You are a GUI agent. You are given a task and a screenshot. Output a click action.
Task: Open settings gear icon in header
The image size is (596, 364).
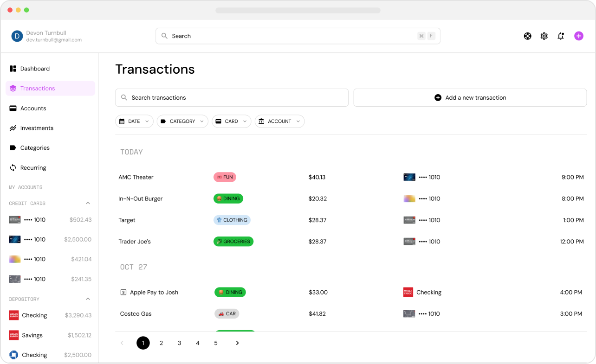(x=544, y=36)
